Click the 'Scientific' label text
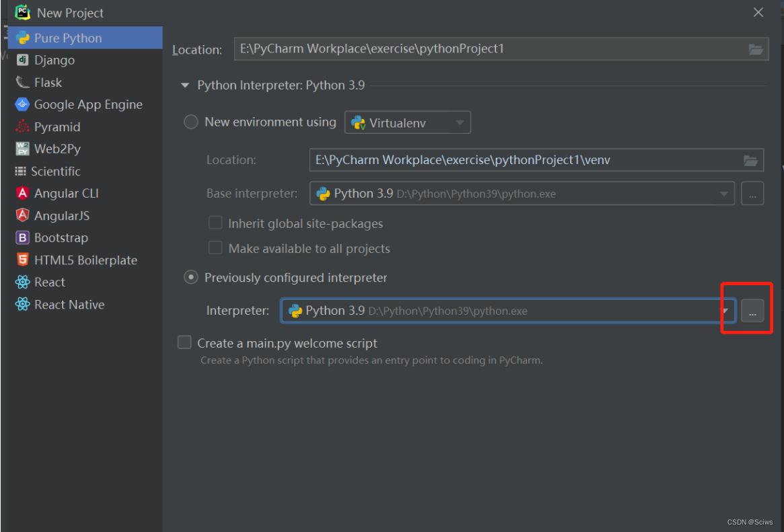 pos(55,172)
